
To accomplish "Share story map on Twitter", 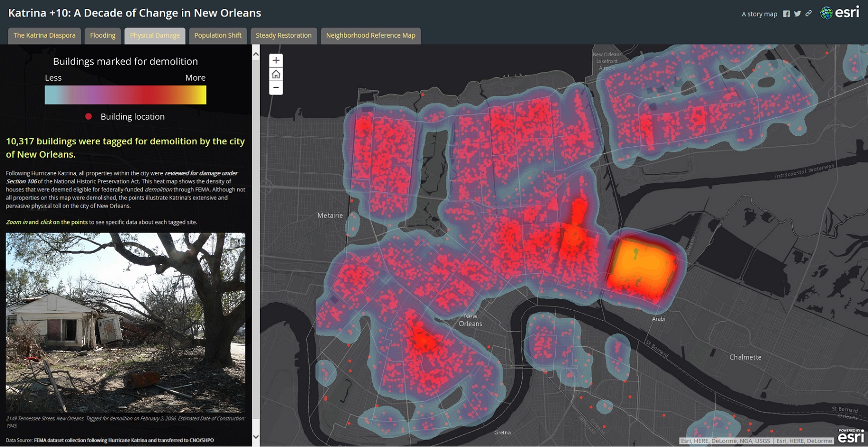I will tap(797, 14).
